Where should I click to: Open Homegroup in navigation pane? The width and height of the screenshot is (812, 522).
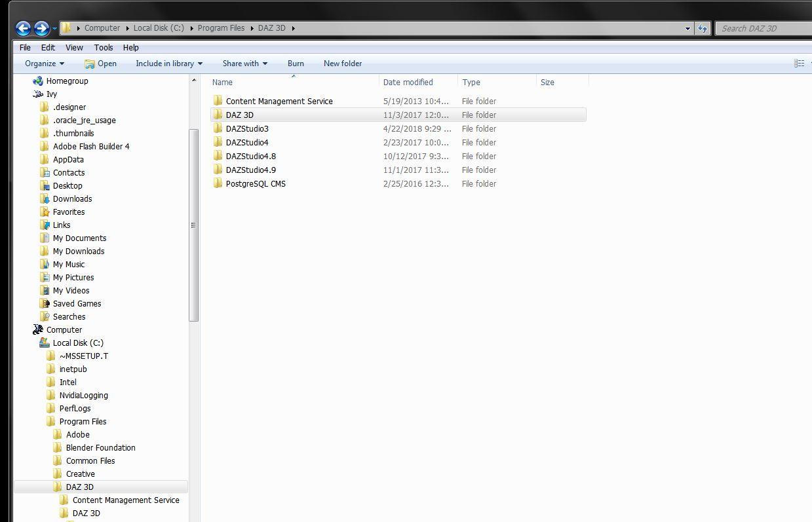point(67,81)
